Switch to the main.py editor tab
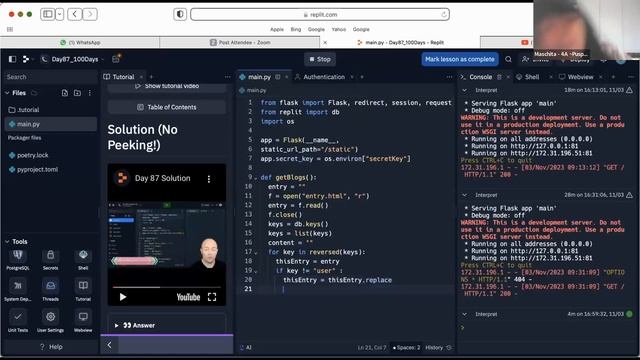Viewport: 640px width, 360px height. pyautogui.click(x=260, y=77)
